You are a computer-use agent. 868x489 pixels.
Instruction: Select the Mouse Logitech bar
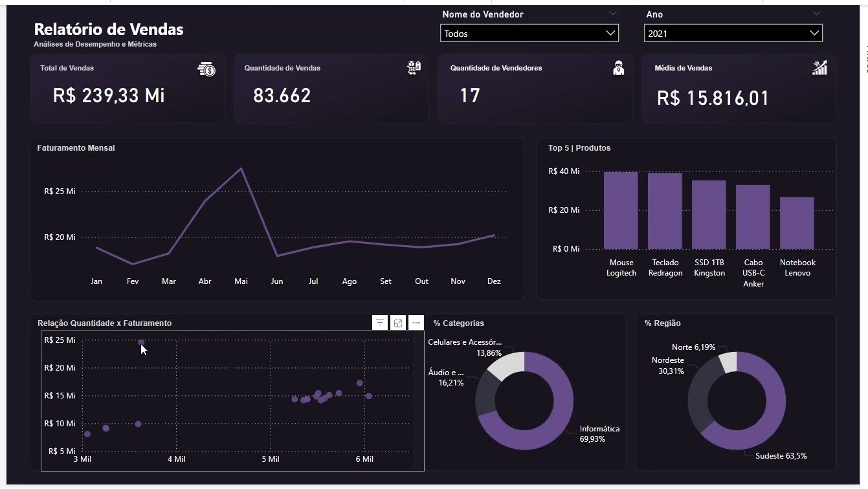click(x=621, y=210)
